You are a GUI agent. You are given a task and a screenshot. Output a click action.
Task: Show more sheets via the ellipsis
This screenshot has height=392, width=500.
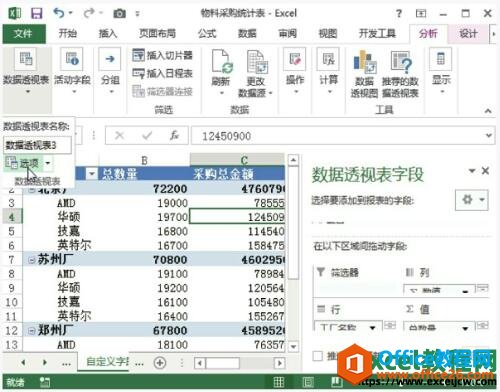coord(66,363)
